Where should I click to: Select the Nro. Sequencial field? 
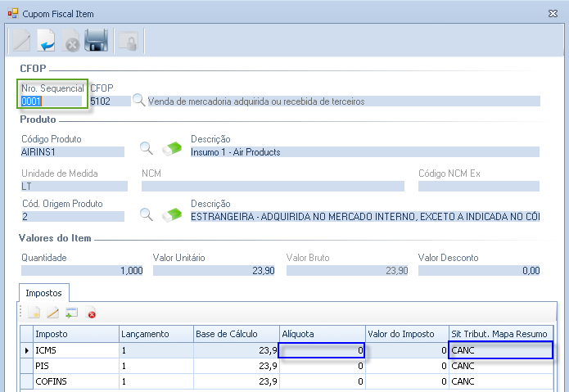[x=51, y=101]
